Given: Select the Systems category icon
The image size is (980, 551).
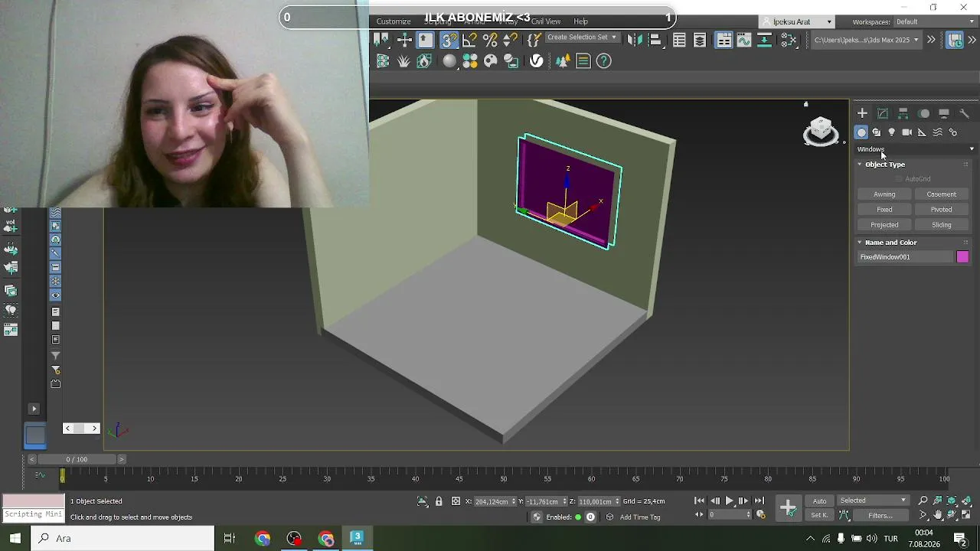Looking at the screenshot, I should coord(953,132).
